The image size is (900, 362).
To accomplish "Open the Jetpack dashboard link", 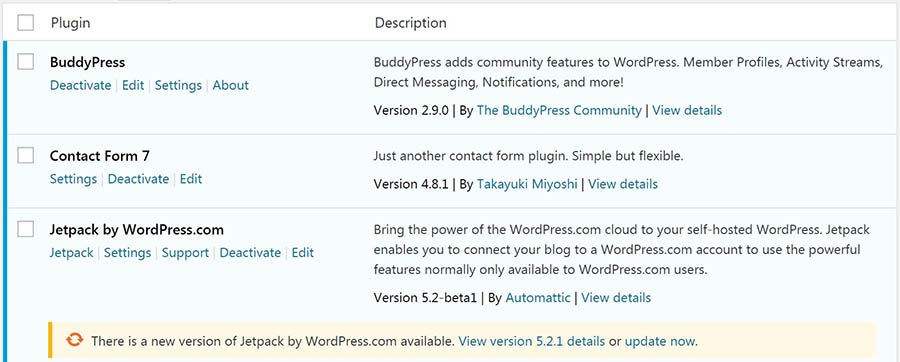I will click(71, 253).
